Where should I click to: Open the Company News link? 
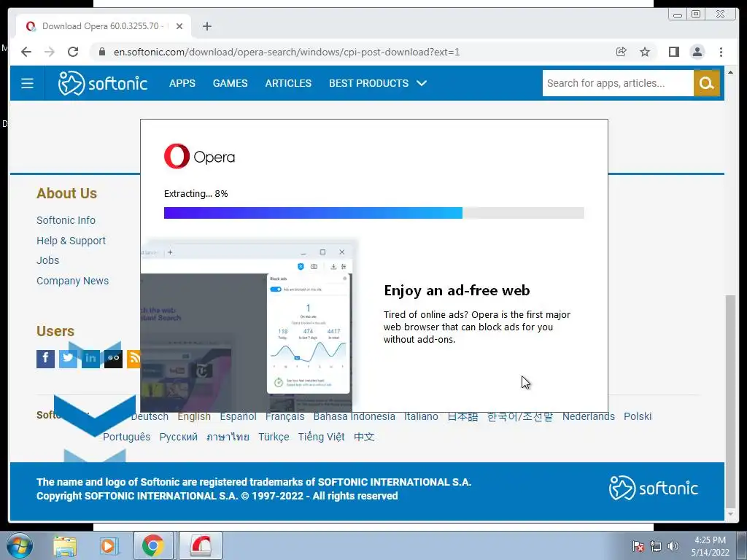coord(72,281)
